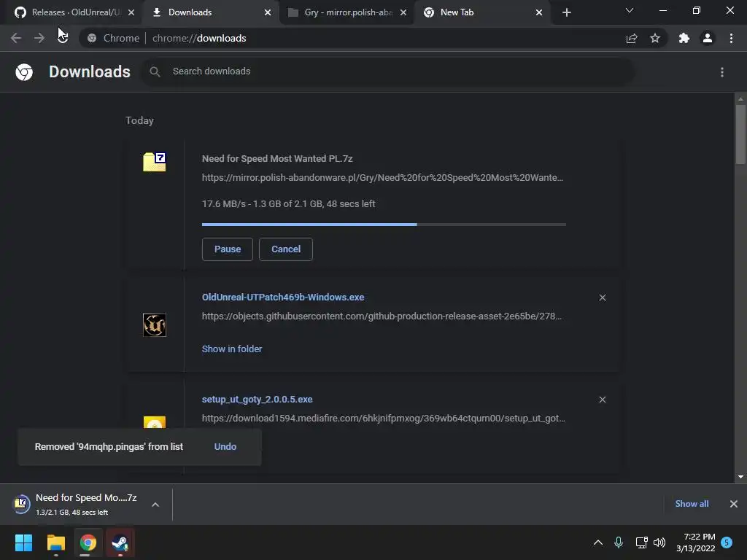Pause the Need for Speed download
The image size is (747, 560).
click(x=228, y=249)
